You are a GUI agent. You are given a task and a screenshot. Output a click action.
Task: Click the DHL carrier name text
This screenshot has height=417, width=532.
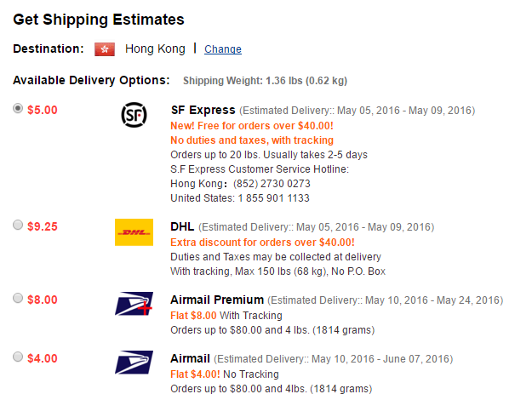(183, 226)
